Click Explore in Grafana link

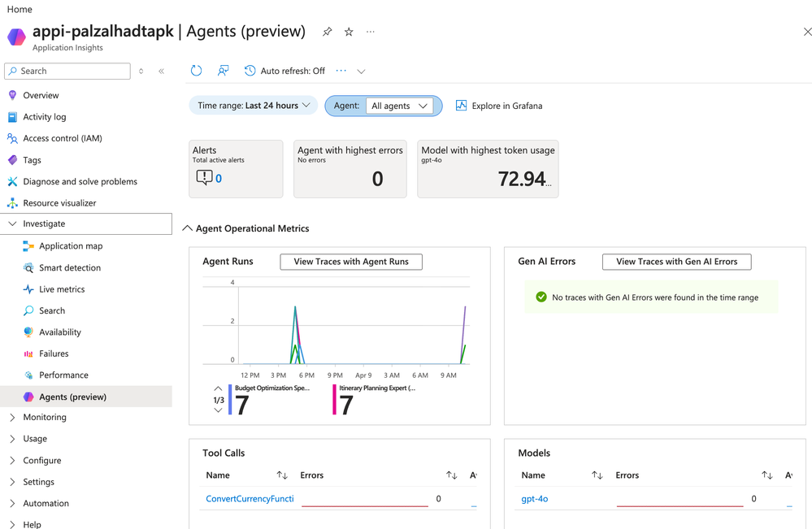click(507, 106)
